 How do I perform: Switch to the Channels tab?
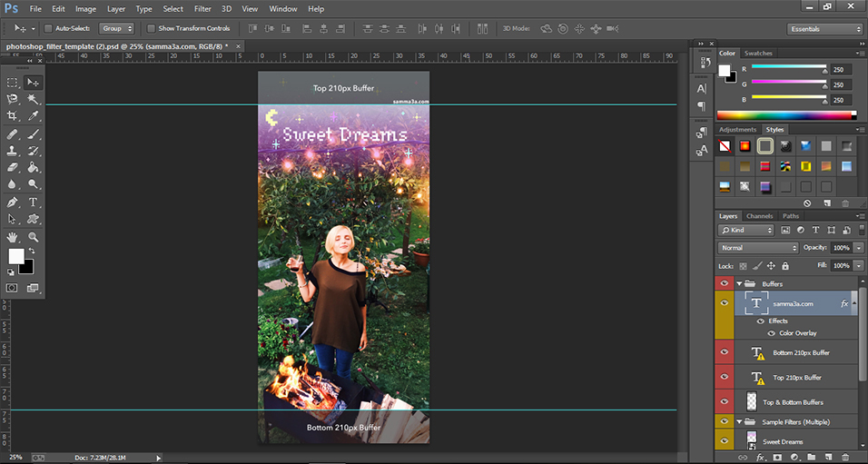pos(759,216)
